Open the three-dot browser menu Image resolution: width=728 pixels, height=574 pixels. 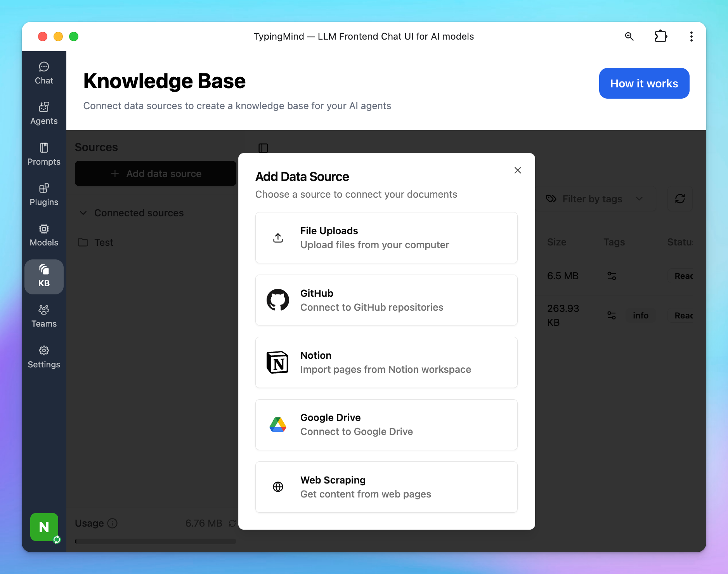(x=691, y=37)
